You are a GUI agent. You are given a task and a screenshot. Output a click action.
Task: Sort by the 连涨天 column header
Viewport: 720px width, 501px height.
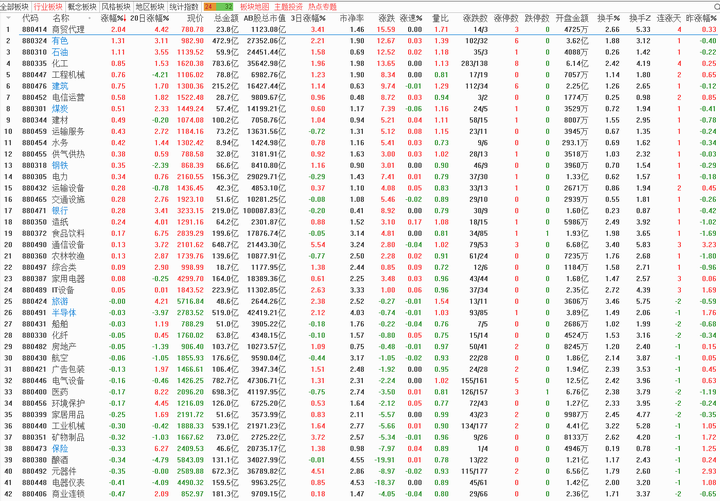pyautogui.click(x=669, y=18)
